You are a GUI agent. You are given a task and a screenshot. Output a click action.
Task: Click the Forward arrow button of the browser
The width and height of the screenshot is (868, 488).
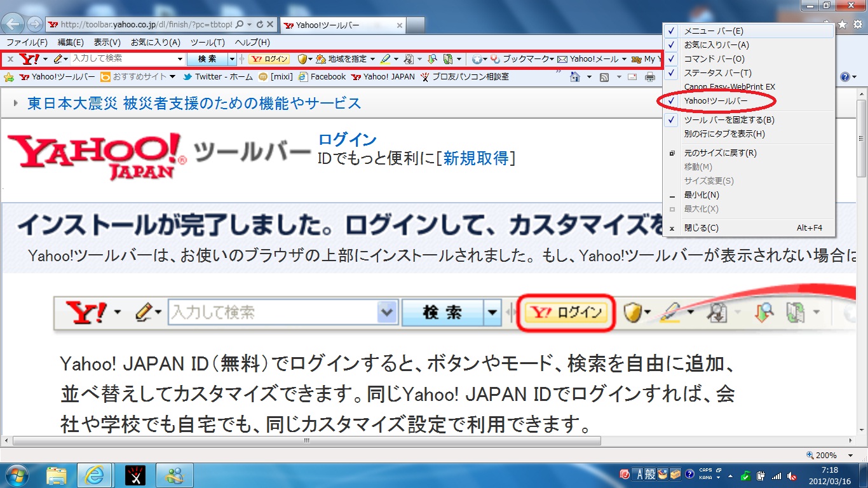tap(34, 25)
